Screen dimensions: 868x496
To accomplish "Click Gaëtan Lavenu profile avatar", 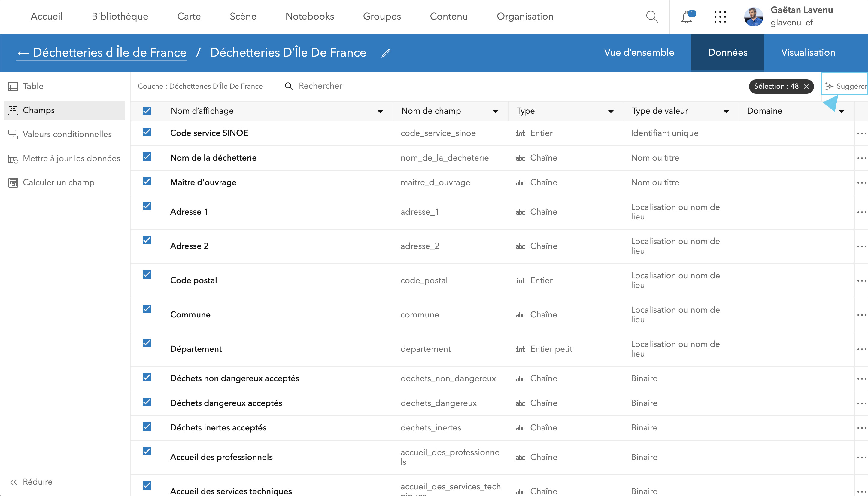I will point(754,17).
